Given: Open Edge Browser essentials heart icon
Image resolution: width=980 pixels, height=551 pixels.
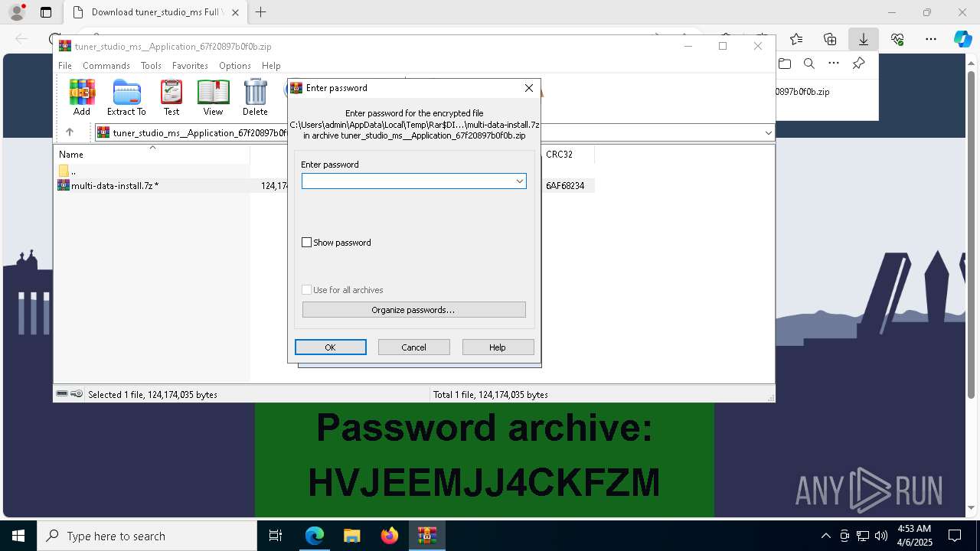Looking at the screenshot, I should click(897, 39).
